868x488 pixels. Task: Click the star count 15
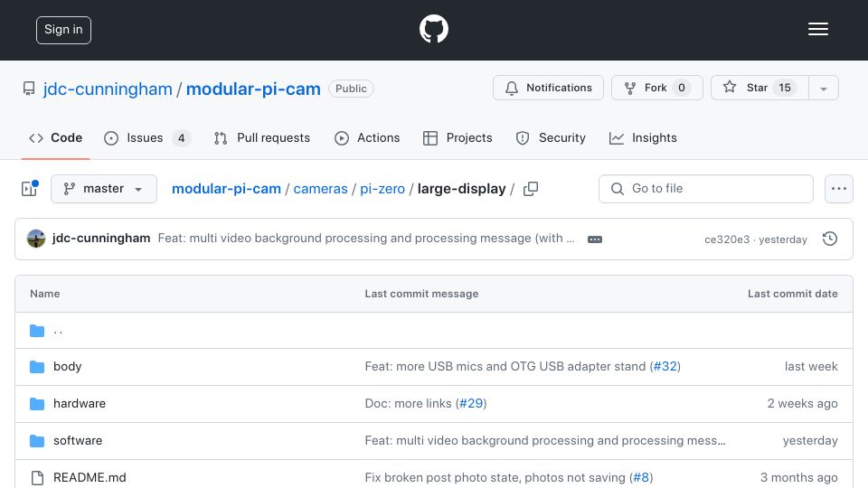785,88
